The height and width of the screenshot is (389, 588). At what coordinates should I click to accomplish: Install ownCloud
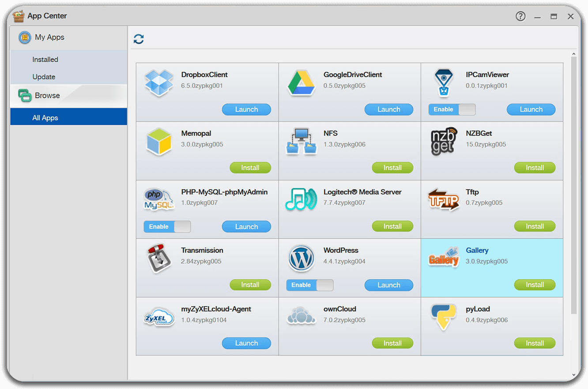pyautogui.click(x=392, y=343)
